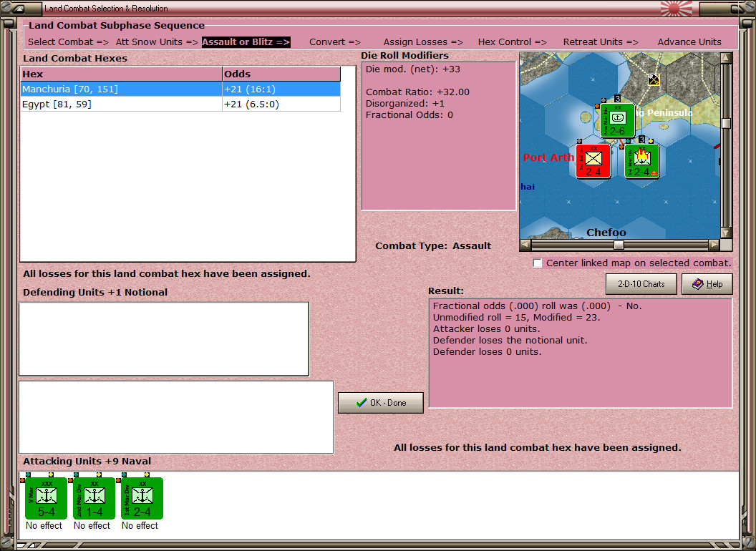756x551 pixels.
Task: Click the +21 (6.5:0) odds cell
Action: [x=281, y=104]
